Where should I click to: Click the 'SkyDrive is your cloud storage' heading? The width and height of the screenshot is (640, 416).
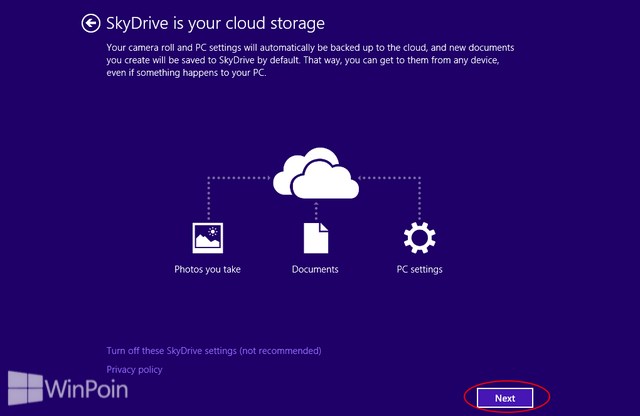coord(216,23)
